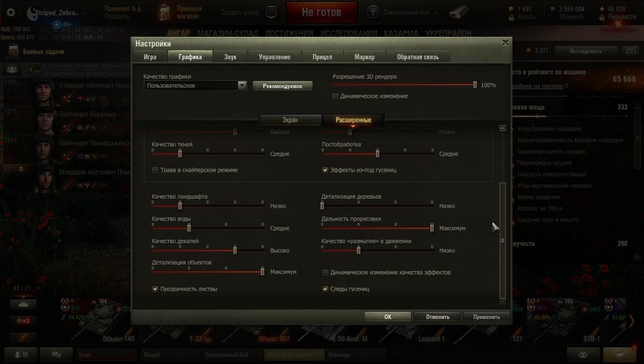644x364 pixels.
Task: Click the Special battle mode globe icon
Action: point(373,12)
